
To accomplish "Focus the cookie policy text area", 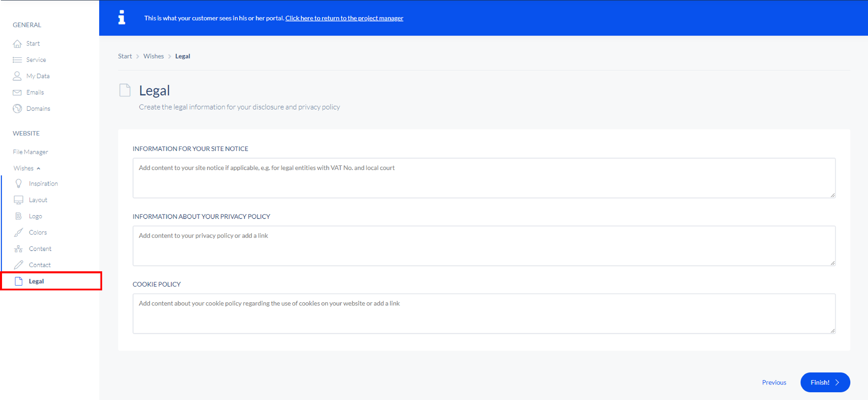I will [x=483, y=314].
